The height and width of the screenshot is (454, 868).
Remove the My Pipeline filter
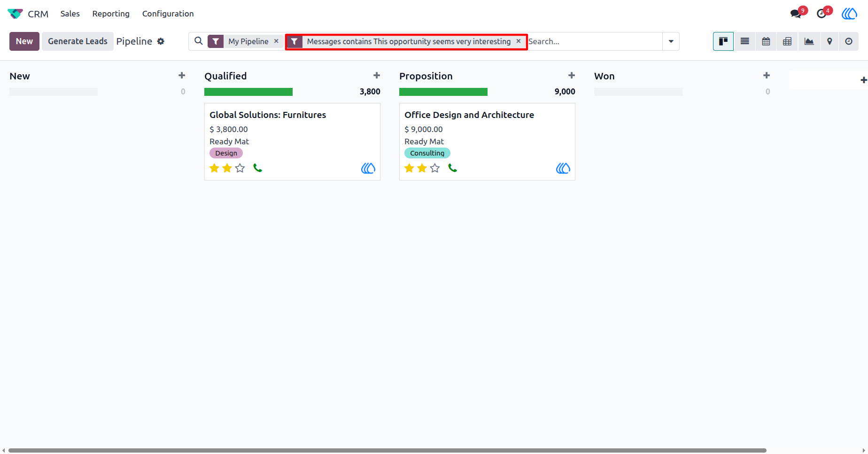pyautogui.click(x=276, y=41)
